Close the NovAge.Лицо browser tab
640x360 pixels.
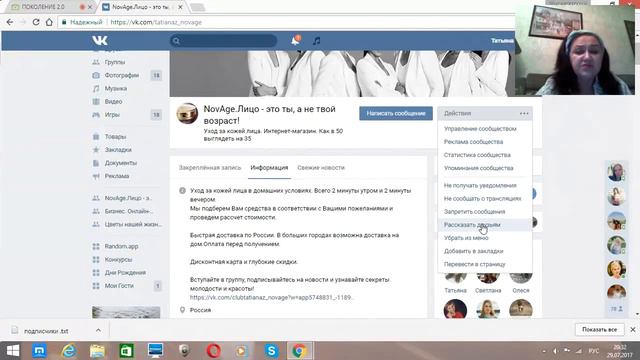click(180, 7)
